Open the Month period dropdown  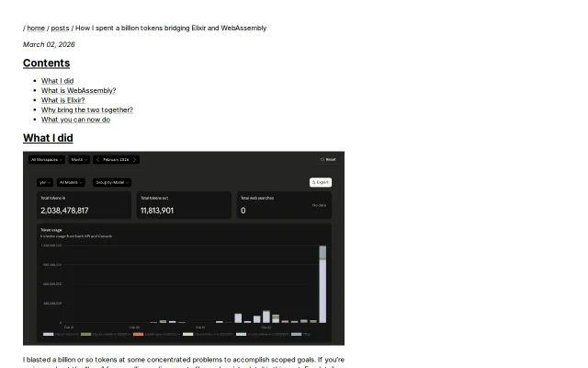pyautogui.click(x=79, y=159)
